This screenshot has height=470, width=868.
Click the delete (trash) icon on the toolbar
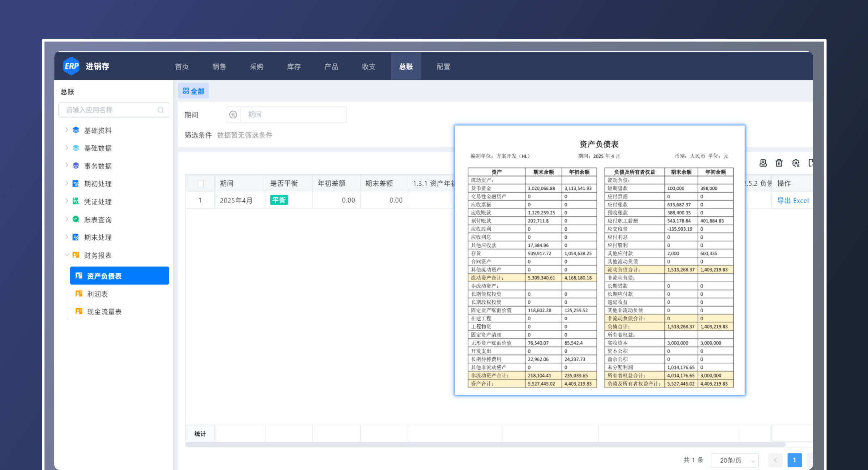pos(779,163)
